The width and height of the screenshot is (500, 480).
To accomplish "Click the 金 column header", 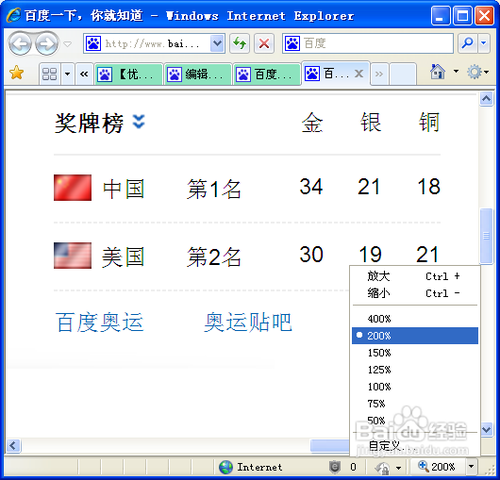I will [312, 122].
